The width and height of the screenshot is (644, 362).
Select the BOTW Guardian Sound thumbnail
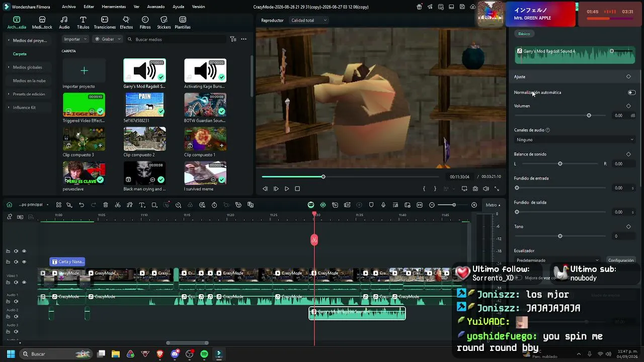205,105
